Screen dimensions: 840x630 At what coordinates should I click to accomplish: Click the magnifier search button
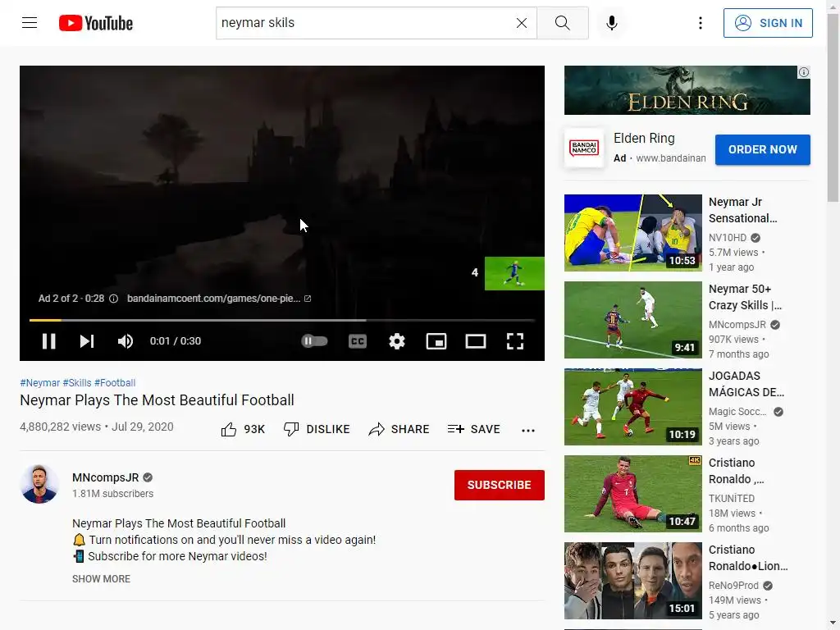563,23
